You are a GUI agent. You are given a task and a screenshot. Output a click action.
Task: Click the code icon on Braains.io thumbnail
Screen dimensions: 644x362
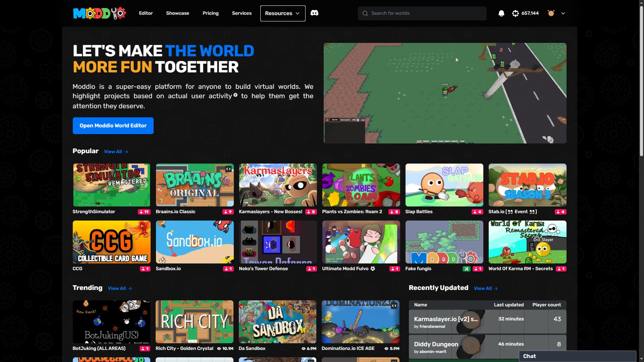click(228, 169)
